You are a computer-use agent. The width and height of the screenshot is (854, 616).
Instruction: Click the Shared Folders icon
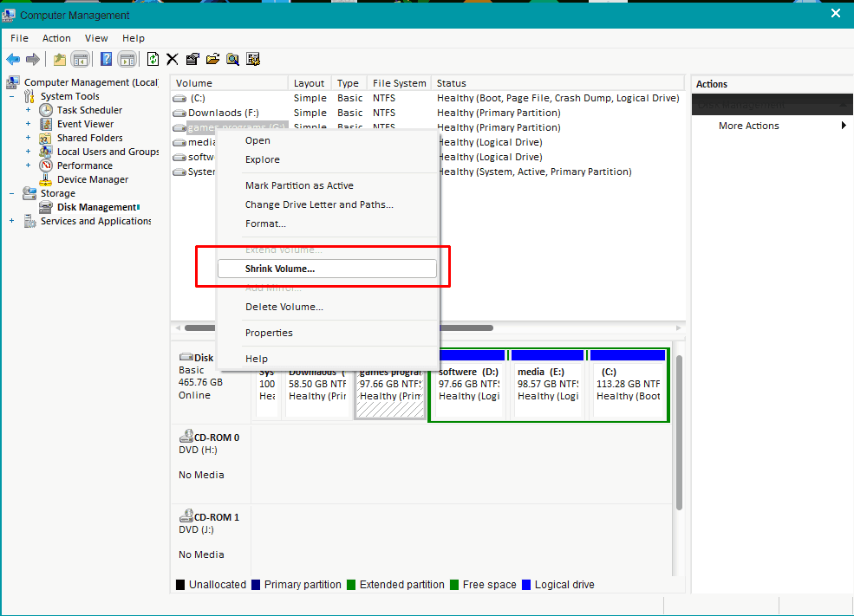pyautogui.click(x=46, y=138)
